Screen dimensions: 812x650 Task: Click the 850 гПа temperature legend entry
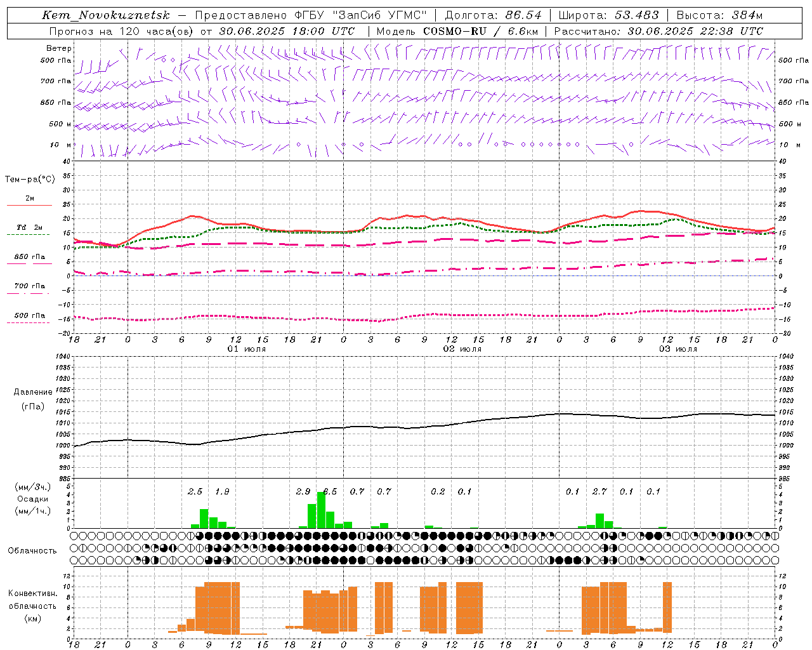pyautogui.click(x=29, y=257)
